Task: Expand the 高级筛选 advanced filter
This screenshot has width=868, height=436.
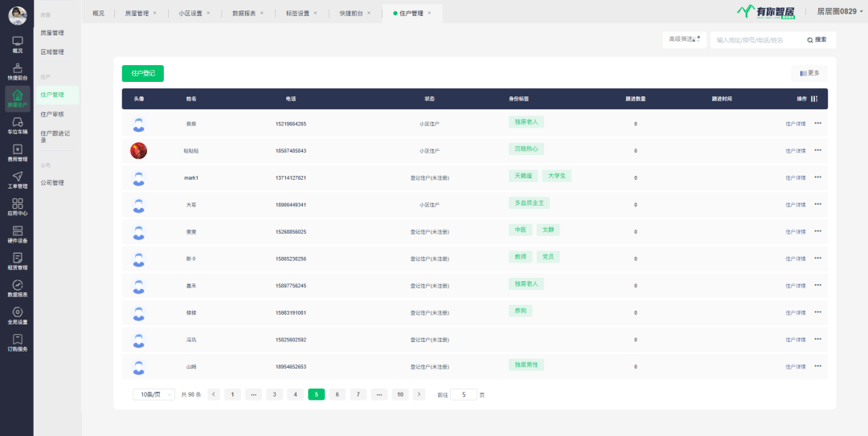Action: 683,39
